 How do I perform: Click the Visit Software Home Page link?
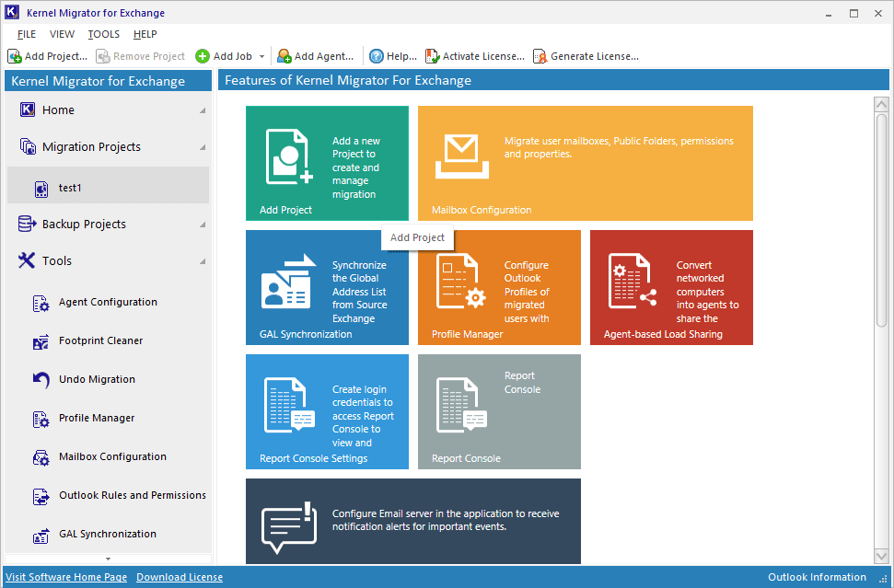click(66, 577)
